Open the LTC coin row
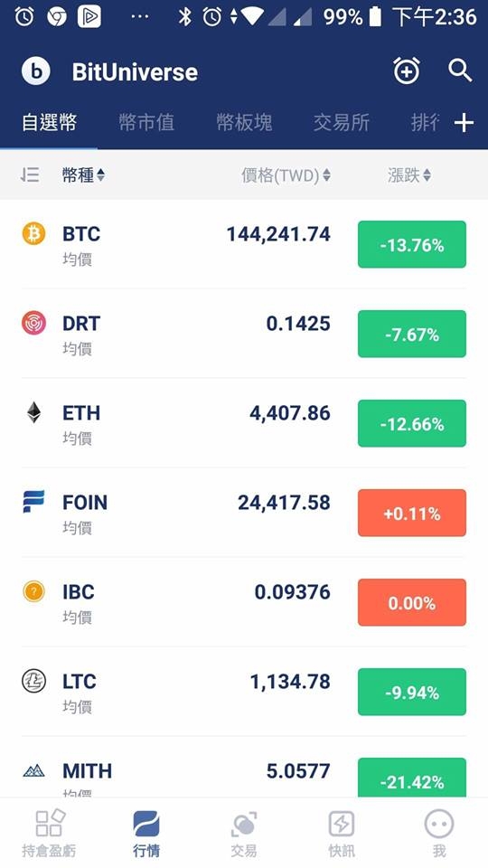The width and height of the screenshot is (488, 868). coord(244,692)
